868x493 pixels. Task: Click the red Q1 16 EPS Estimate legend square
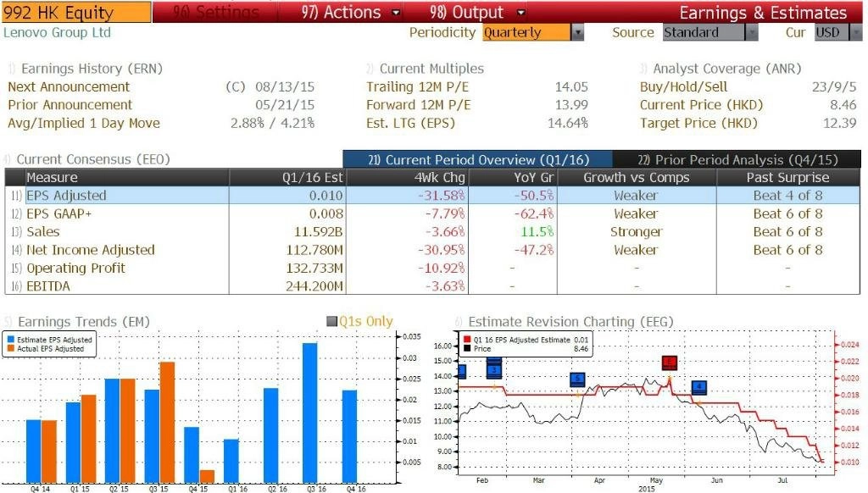(x=467, y=340)
